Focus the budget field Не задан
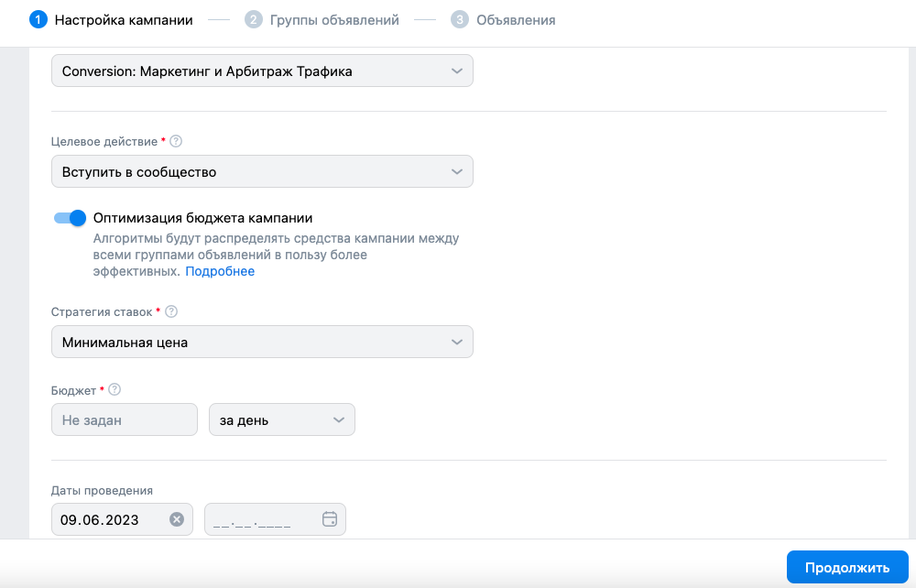Screen dimensions: 916x588 (125, 419)
